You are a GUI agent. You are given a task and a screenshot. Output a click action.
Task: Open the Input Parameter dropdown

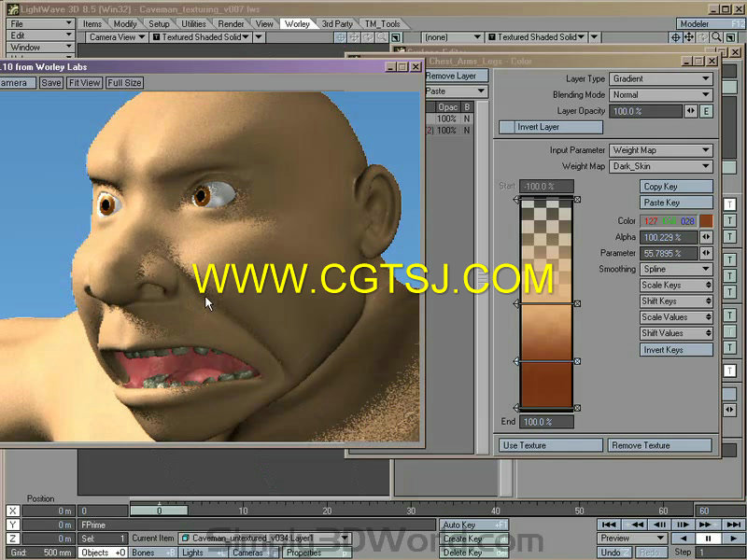click(x=661, y=150)
